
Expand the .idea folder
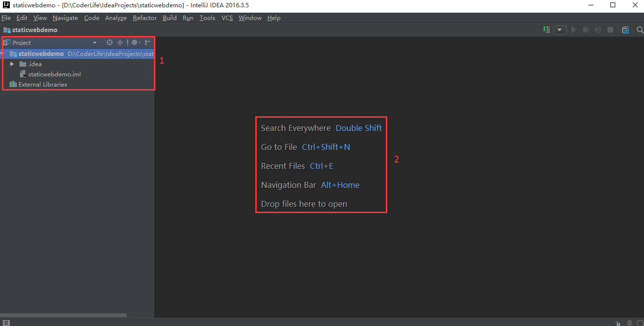(12, 64)
